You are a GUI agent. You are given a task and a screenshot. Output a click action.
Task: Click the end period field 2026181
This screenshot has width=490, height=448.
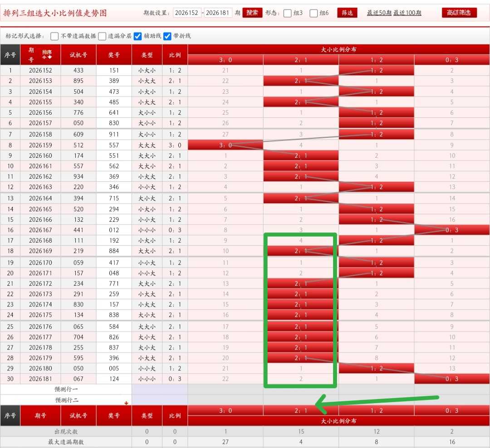(217, 13)
